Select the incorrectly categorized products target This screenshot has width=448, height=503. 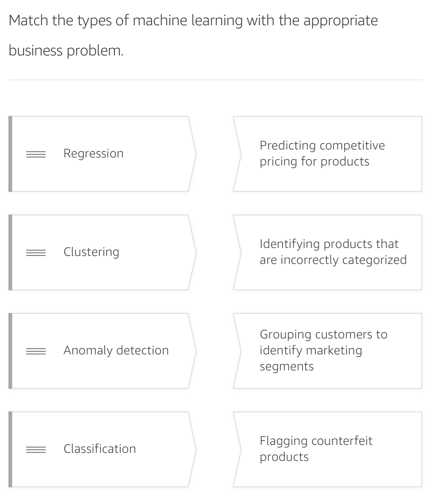click(328, 252)
